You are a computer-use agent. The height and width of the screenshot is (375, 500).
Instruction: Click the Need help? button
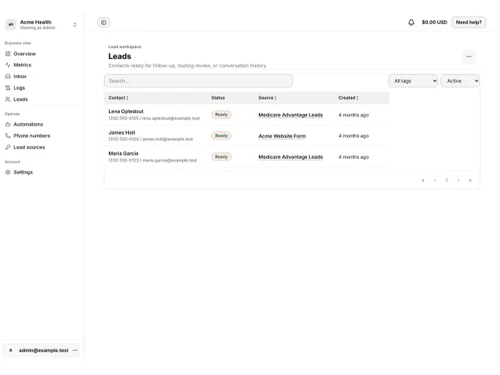click(469, 22)
